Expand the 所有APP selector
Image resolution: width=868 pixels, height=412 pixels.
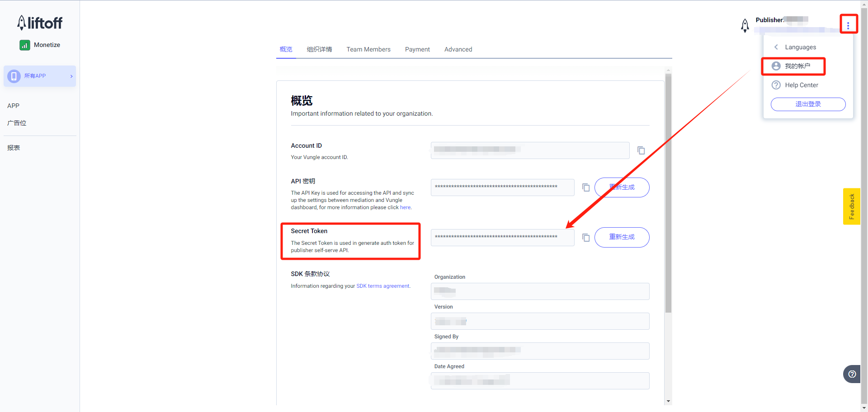(40, 76)
